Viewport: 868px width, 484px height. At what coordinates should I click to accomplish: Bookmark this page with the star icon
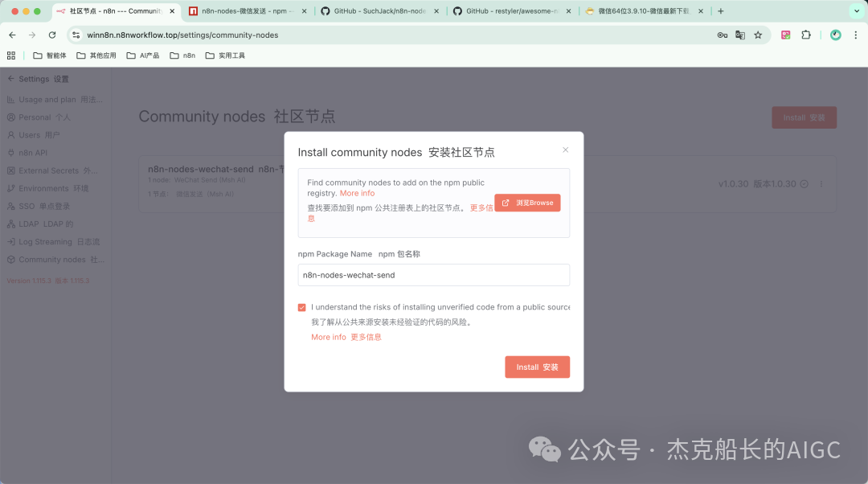click(x=758, y=35)
